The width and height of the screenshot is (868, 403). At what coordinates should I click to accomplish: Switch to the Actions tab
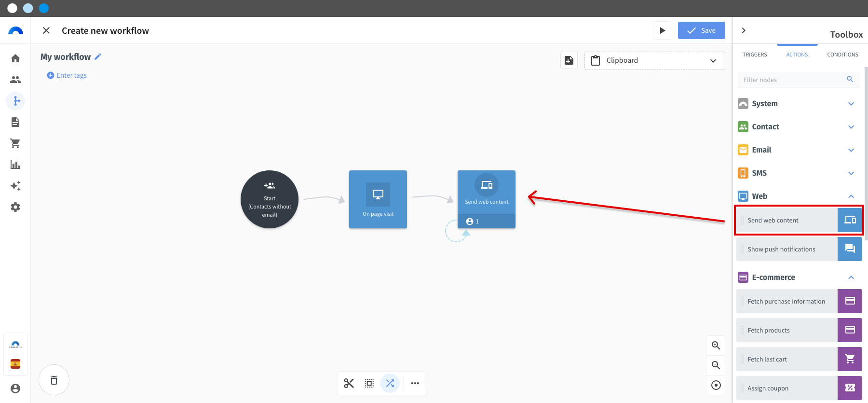797,55
